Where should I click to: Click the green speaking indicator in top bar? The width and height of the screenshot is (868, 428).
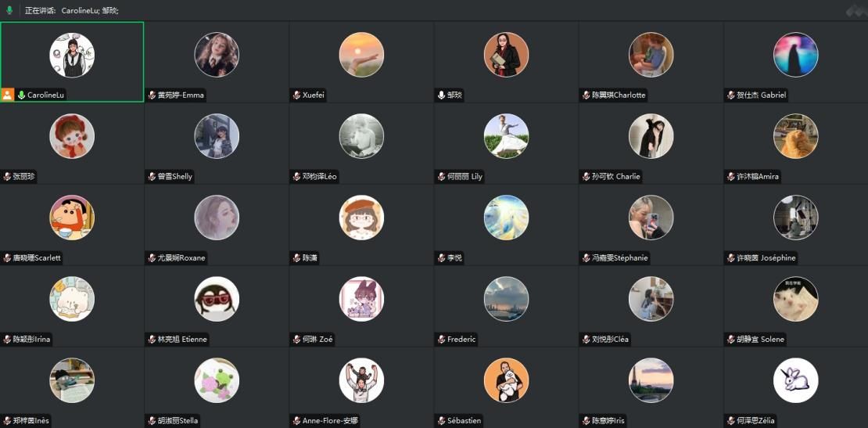9,10
